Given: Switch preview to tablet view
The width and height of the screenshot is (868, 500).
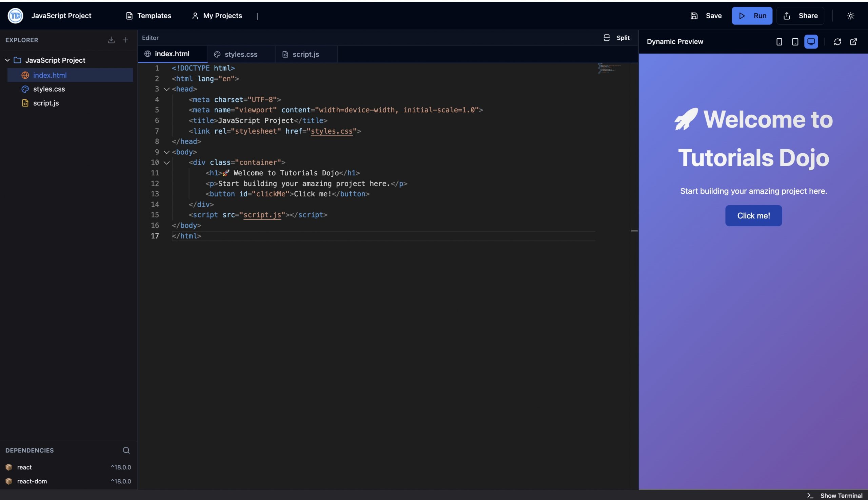Looking at the screenshot, I should click(x=794, y=41).
